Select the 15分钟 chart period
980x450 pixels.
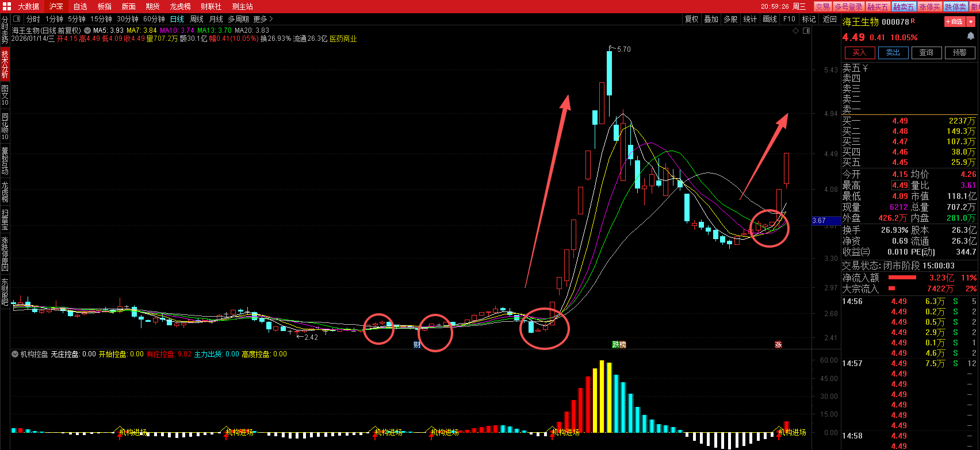tap(101, 19)
